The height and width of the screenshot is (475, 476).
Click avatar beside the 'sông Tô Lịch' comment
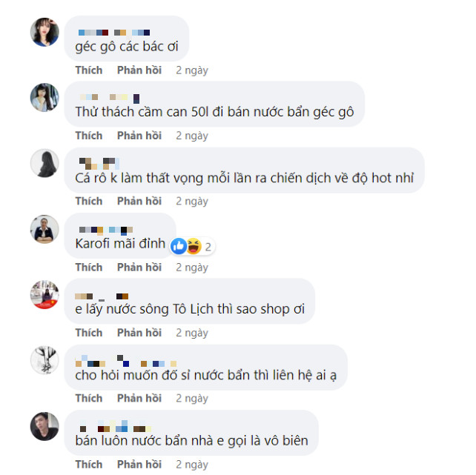(44, 295)
